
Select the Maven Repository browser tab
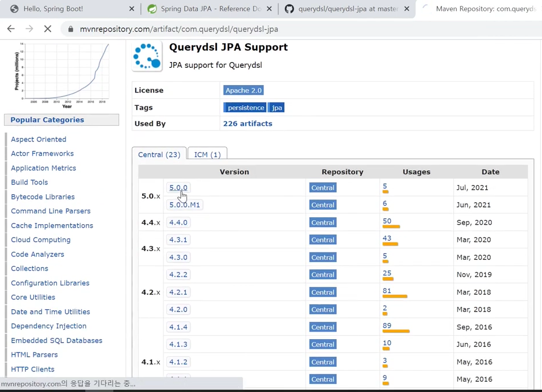pos(480,9)
